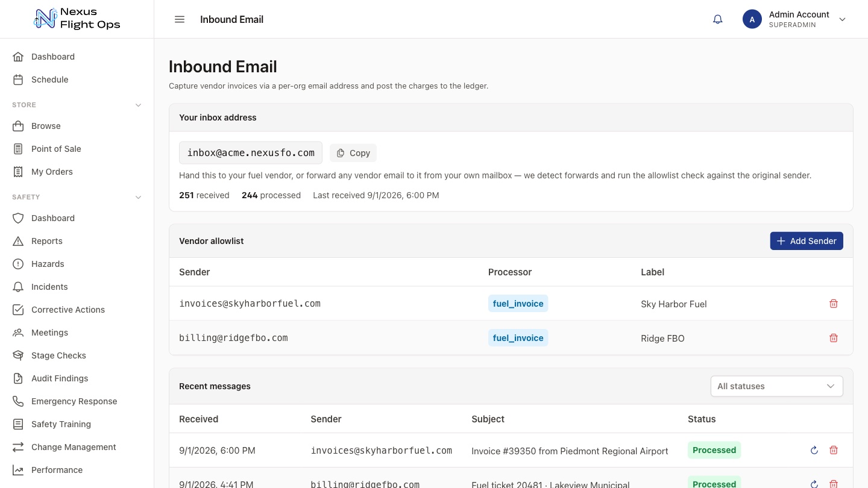Click subject "Invoice #39350 from Piedmont Regional Airport"
The image size is (868, 488).
point(570,451)
